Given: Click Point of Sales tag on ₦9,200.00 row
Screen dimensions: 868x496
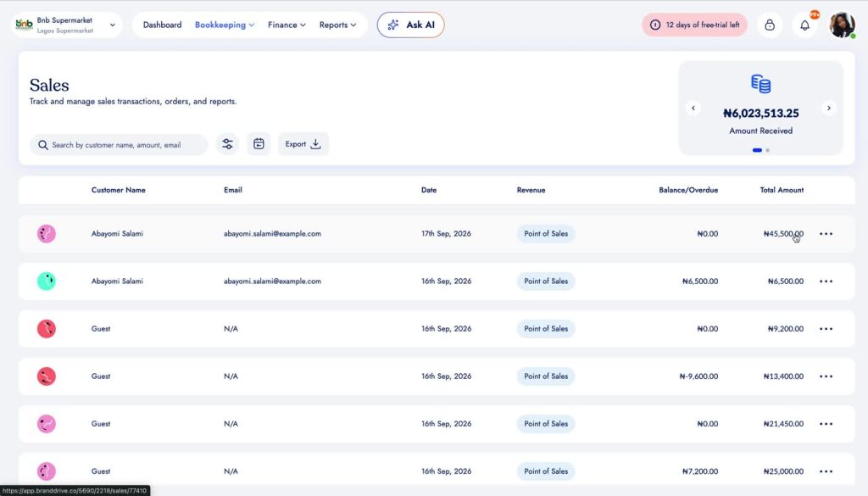Looking at the screenshot, I should click(546, 329).
